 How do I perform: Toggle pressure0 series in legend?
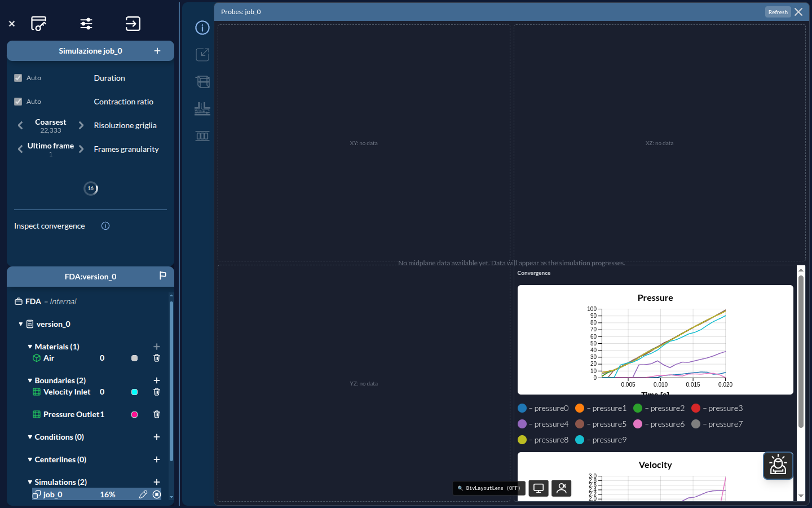(543, 408)
